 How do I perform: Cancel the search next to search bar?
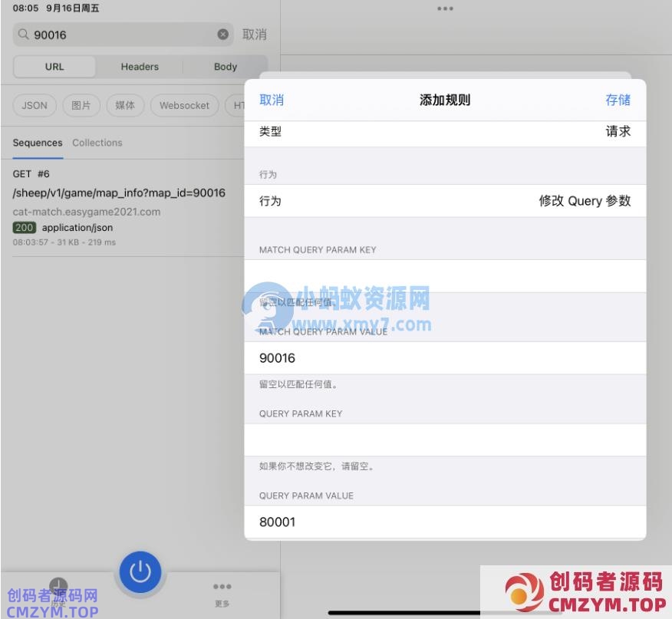click(255, 35)
